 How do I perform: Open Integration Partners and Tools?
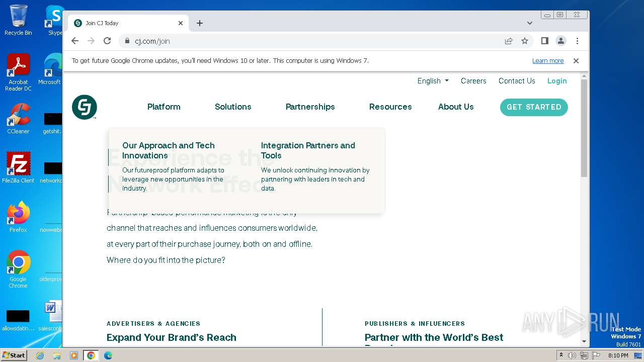coord(308,150)
